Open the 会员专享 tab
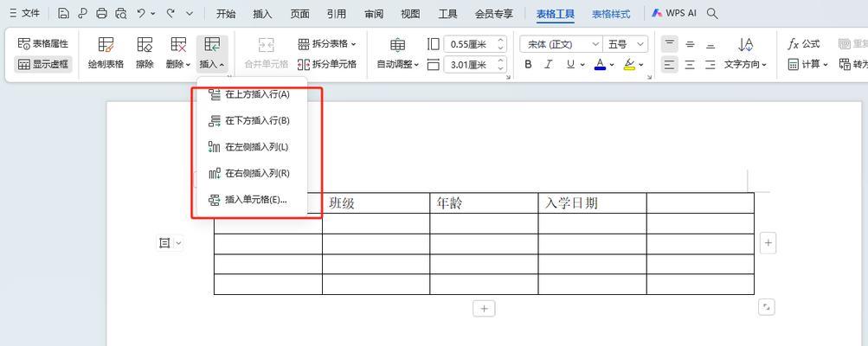The height and width of the screenshot is (346, 868). [x=494, y=15]
